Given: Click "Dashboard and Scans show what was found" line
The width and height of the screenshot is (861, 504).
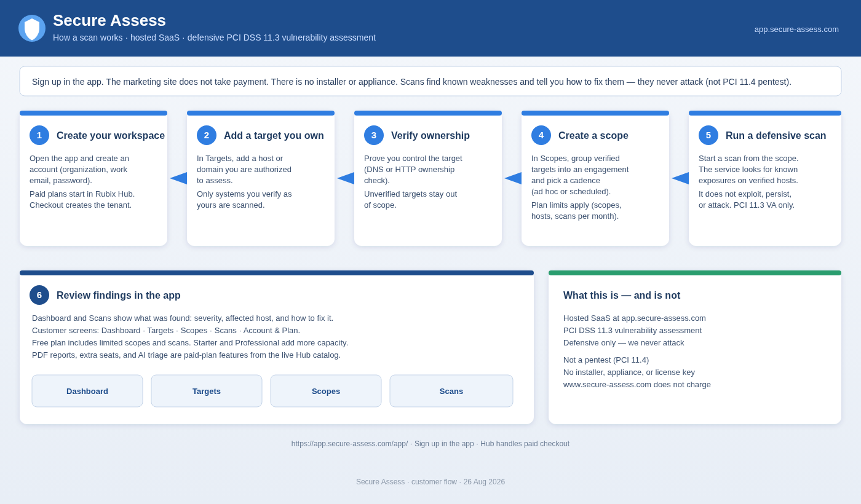Looking at the screenshot, I should click(183, 318).
